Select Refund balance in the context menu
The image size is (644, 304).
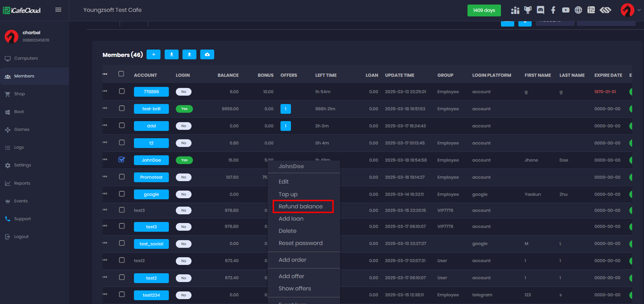[300, 206]
